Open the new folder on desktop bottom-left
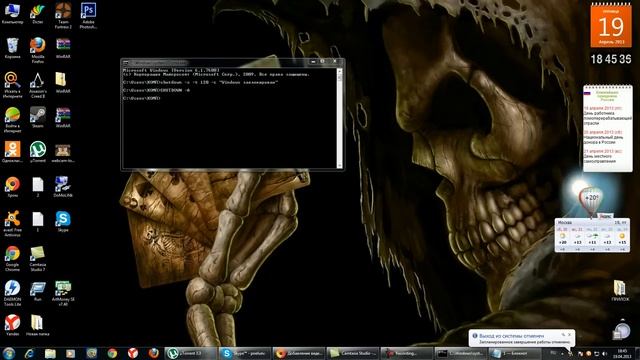 coord(38,325)
